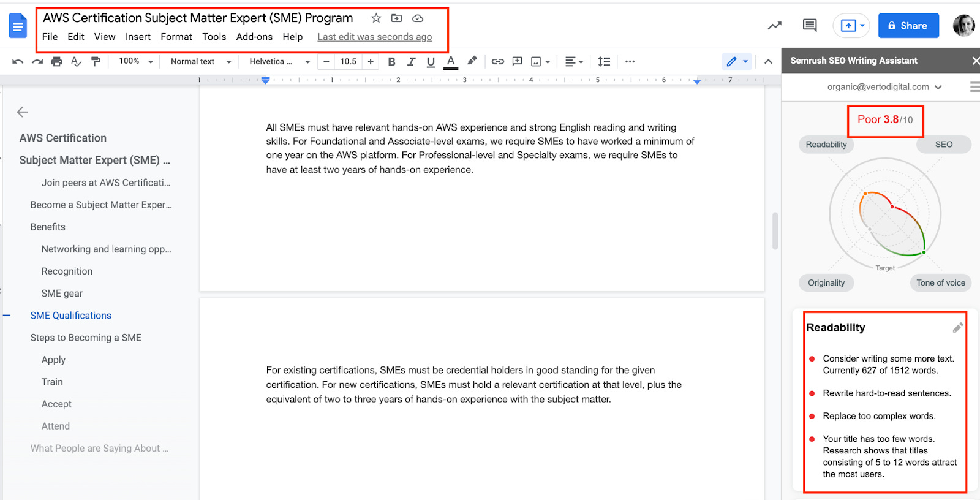Select the Readability chart label
Image resolution: width=980 pixels, height=500 pixels.
pos(826,145)
